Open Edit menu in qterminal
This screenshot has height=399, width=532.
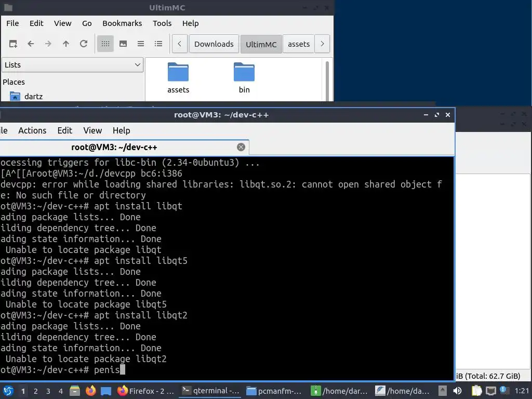(x=65, y=130)
